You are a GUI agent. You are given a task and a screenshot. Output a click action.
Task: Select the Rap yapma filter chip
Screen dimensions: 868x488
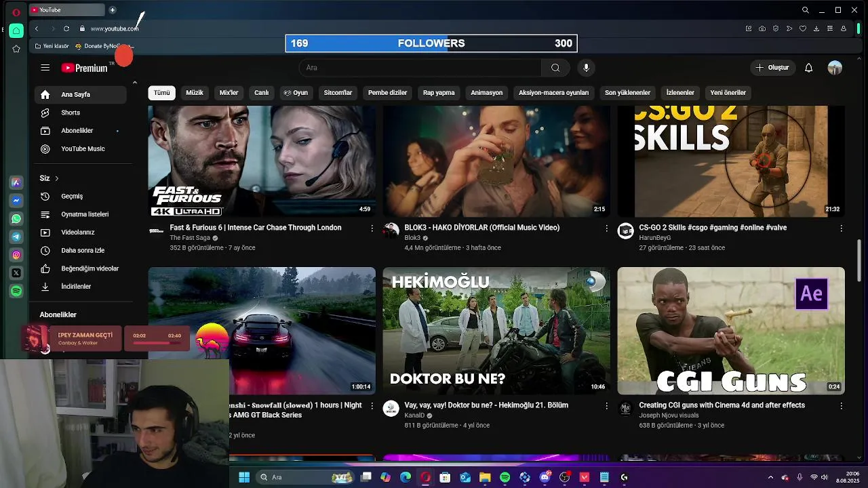click(x=439, y=93)
